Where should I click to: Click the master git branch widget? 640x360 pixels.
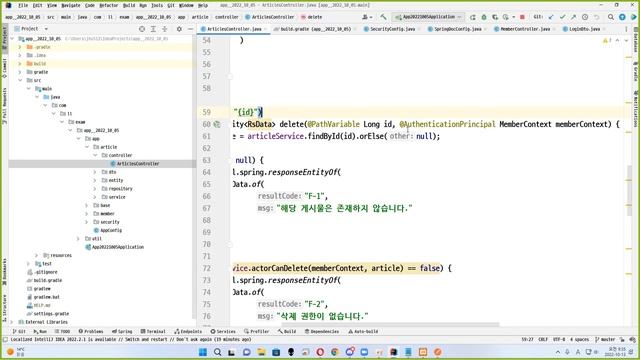click(605, 340)
